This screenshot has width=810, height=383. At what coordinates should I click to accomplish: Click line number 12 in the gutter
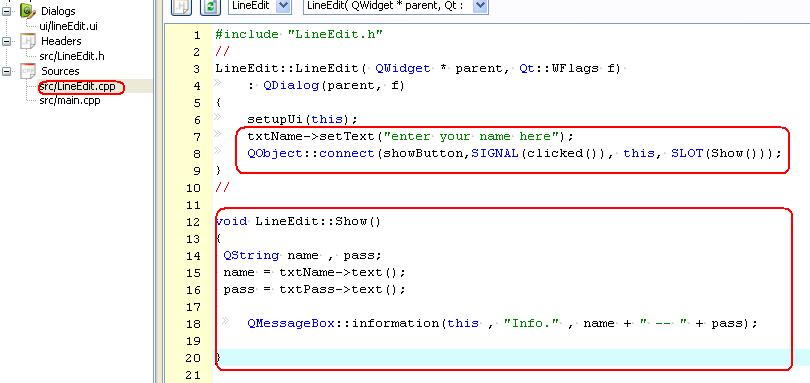coord(193,222)
